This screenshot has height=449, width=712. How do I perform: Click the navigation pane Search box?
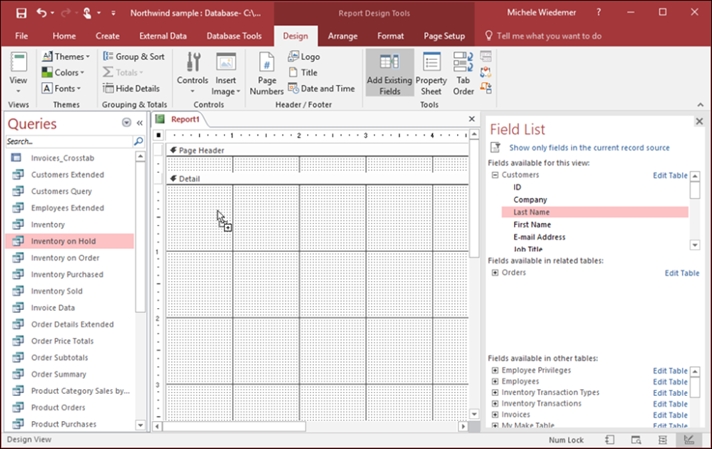click(69, 142)
